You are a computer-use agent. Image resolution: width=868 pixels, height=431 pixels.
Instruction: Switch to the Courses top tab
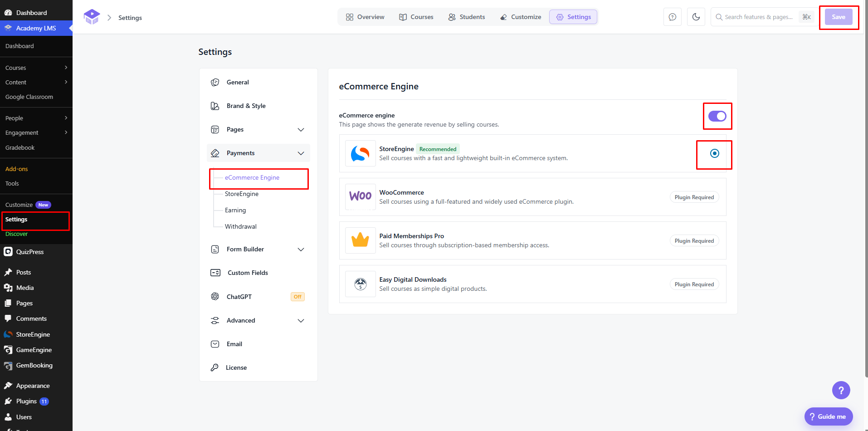point(416,17)
